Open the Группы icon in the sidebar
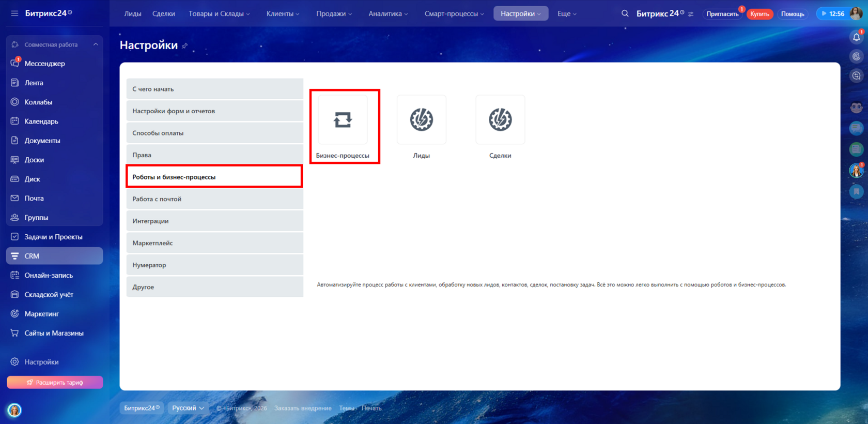This screenshot has height=424, width=868. [x=15, y=218]
